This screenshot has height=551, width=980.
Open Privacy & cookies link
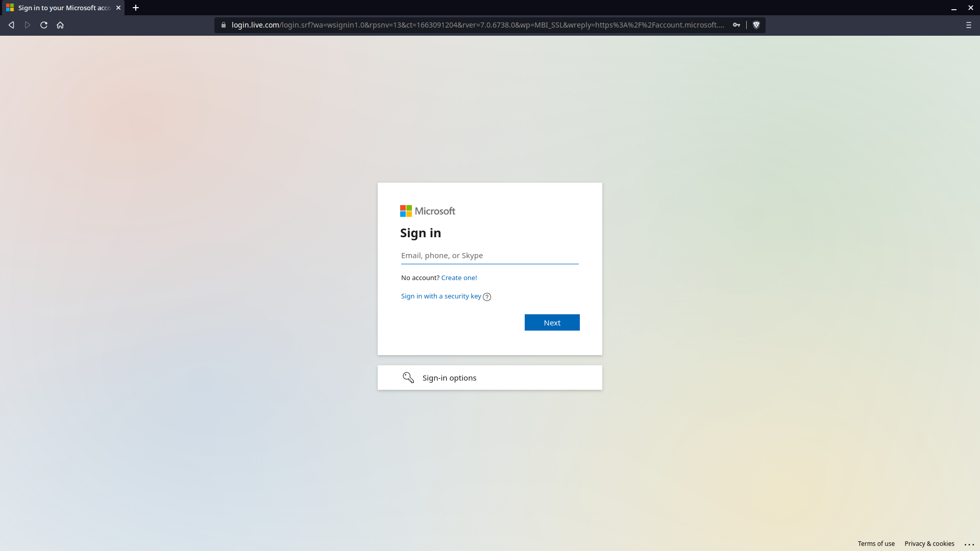click(x=929, y=544)
